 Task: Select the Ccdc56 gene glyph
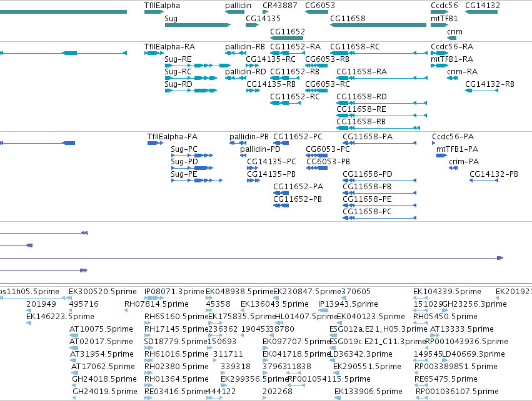439,12
